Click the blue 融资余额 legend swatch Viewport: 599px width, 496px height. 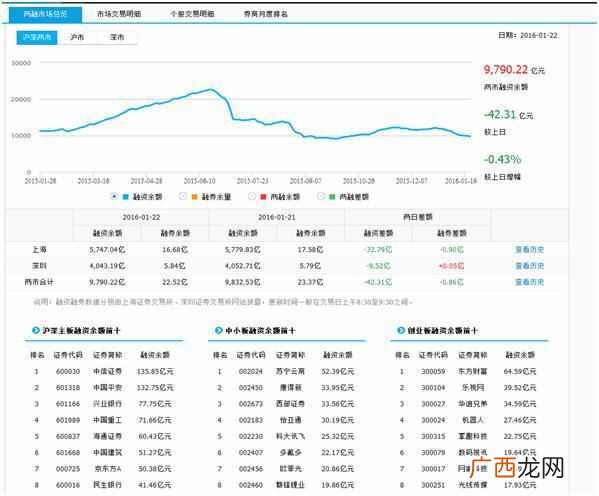(x=126, y=197)
